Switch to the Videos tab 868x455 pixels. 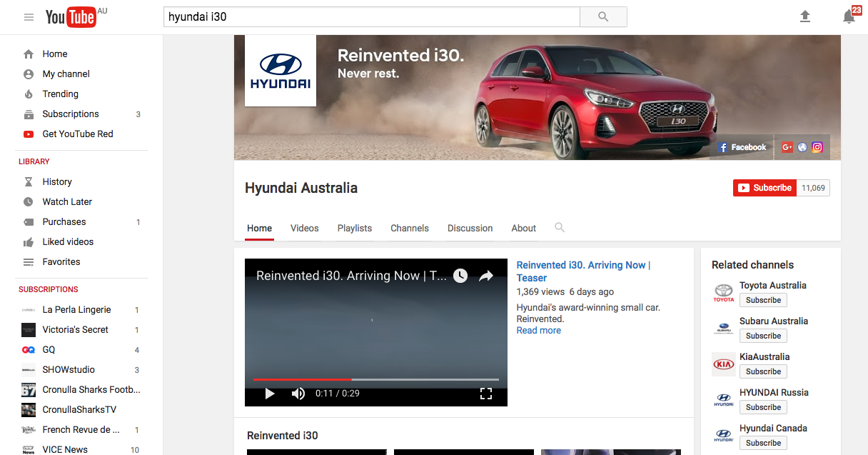pos(305,229)
